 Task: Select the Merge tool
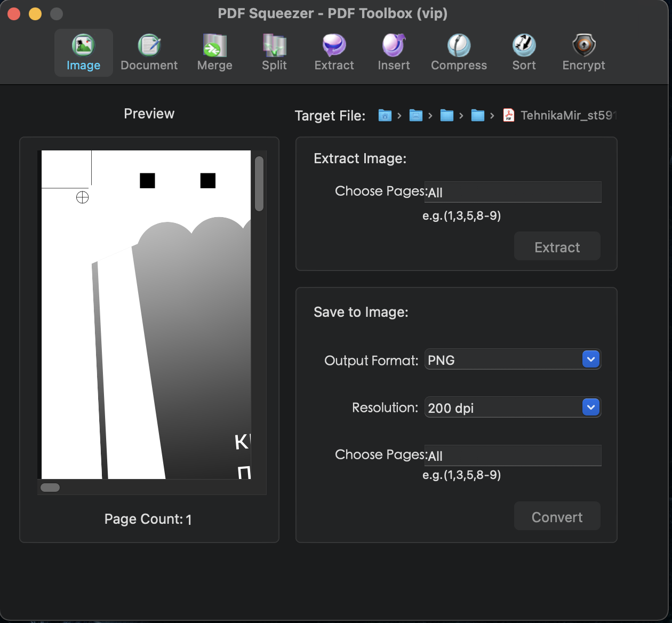point(214,52)
